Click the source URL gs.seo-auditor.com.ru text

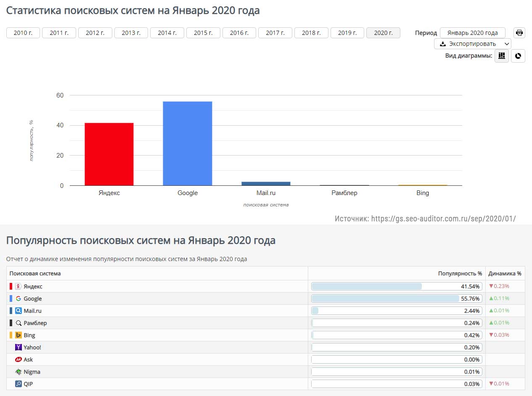443,219
